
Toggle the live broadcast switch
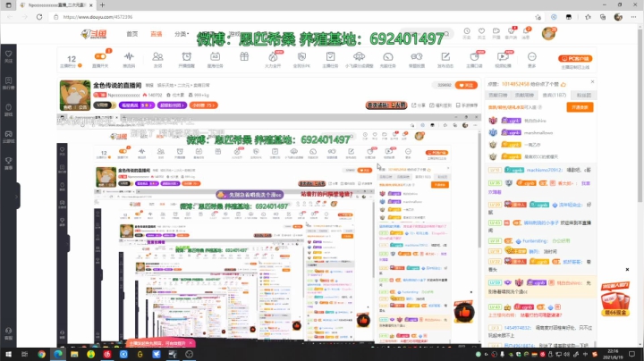pos(100,56)
